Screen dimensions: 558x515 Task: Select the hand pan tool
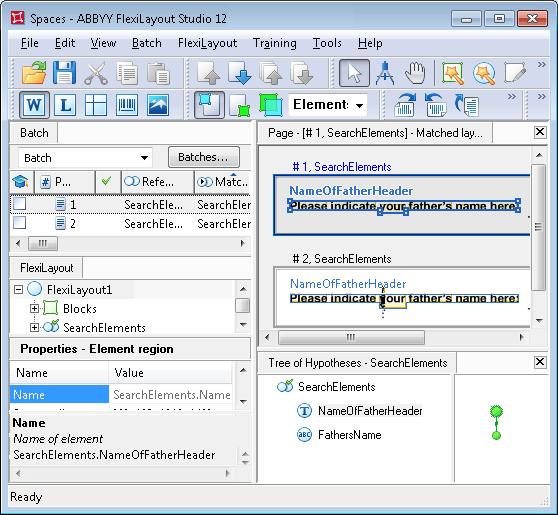[415, 73]
